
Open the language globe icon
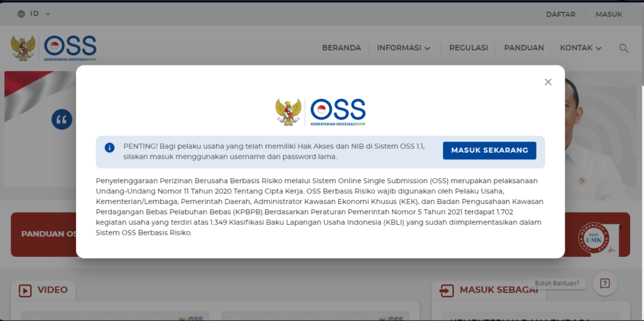click(21, 14)
